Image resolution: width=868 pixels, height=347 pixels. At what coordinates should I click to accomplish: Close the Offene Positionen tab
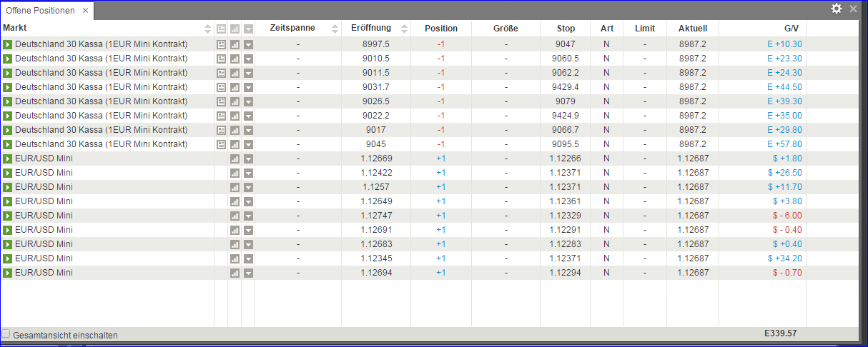tap(85, 11)
